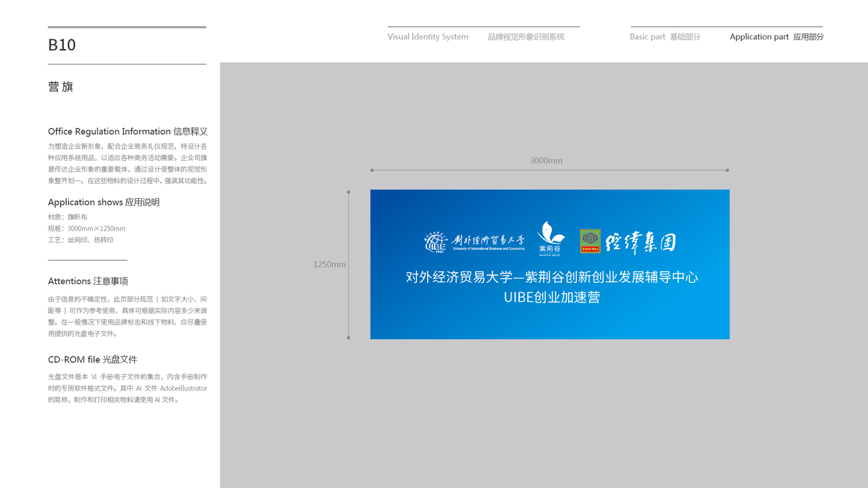This screenshot has height=488, width=868.
Task: Click the Visual Identity System header text
Action: (428, 37)
